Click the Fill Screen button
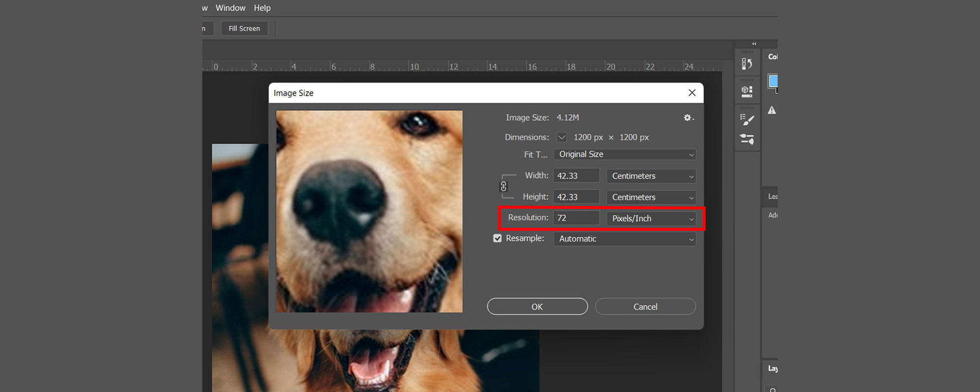 click(244, 28)
